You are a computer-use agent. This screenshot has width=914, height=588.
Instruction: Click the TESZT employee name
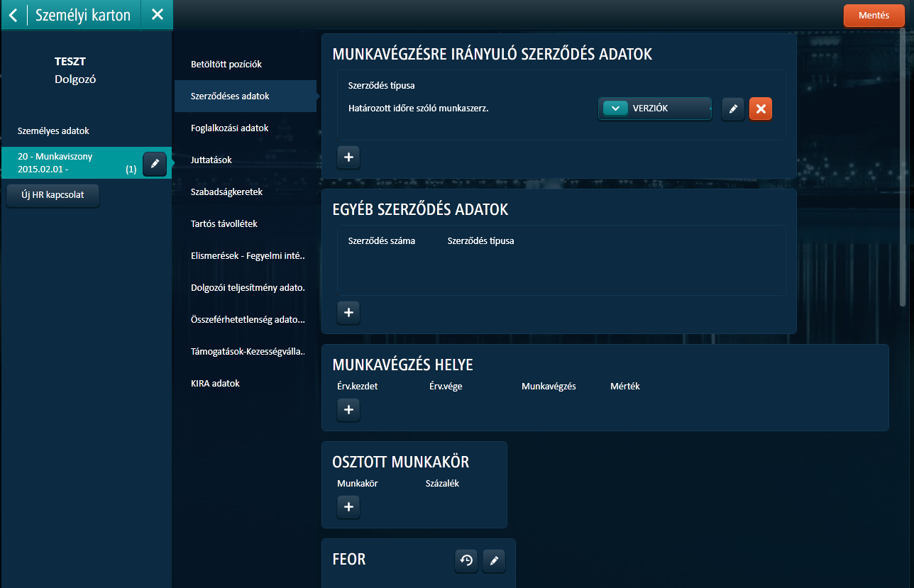click(70, 62)
